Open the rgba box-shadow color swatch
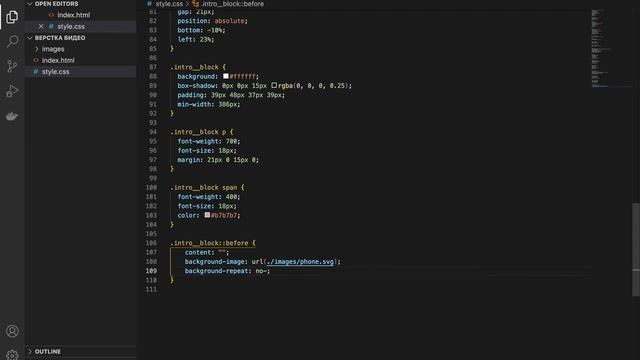 click(274, 85)
